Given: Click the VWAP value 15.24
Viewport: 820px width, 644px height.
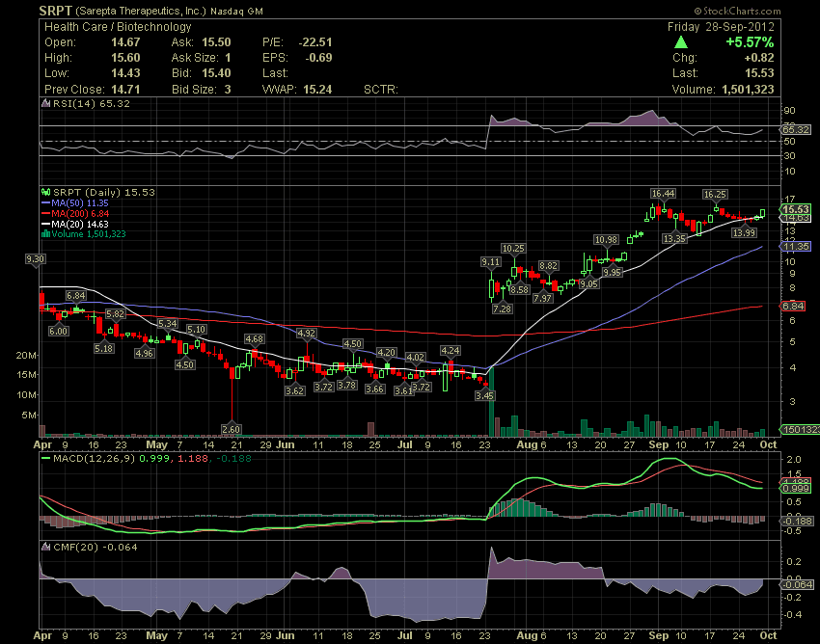Looking at the screenshot, I should [317, 90].
